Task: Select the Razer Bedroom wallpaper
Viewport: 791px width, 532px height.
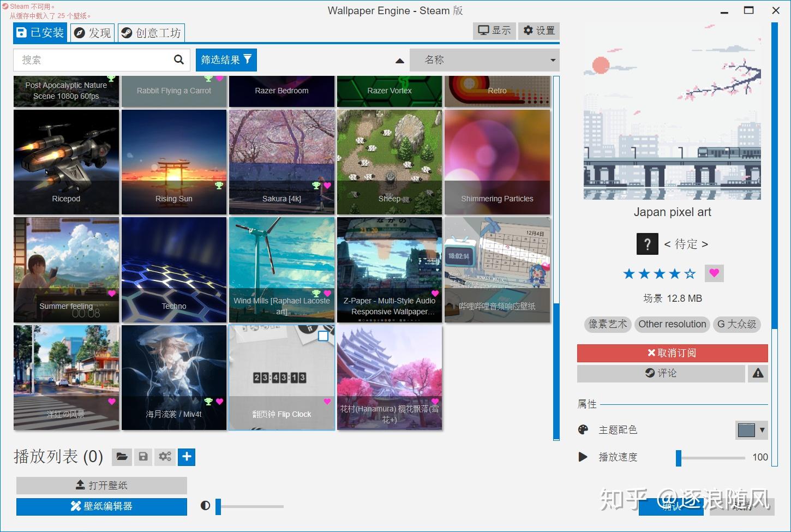Action: coord(281,91)
